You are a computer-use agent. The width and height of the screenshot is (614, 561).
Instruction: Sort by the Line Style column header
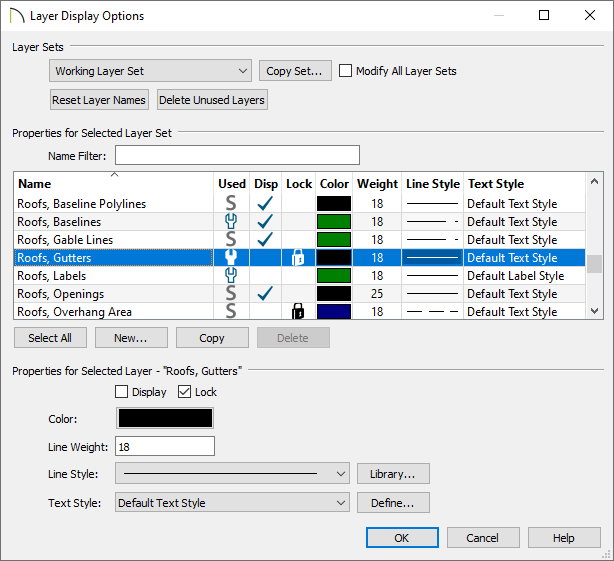pyautogui.click(x=433, y=184)
